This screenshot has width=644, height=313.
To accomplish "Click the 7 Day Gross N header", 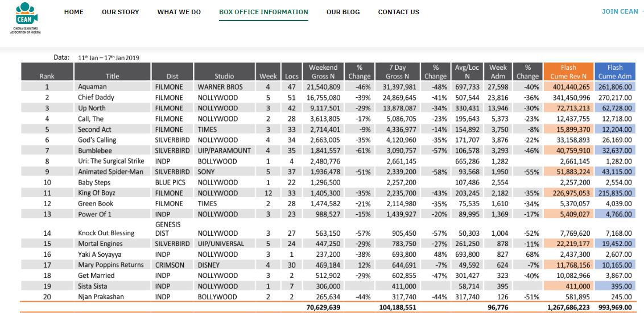I will [x=398, y=72].
